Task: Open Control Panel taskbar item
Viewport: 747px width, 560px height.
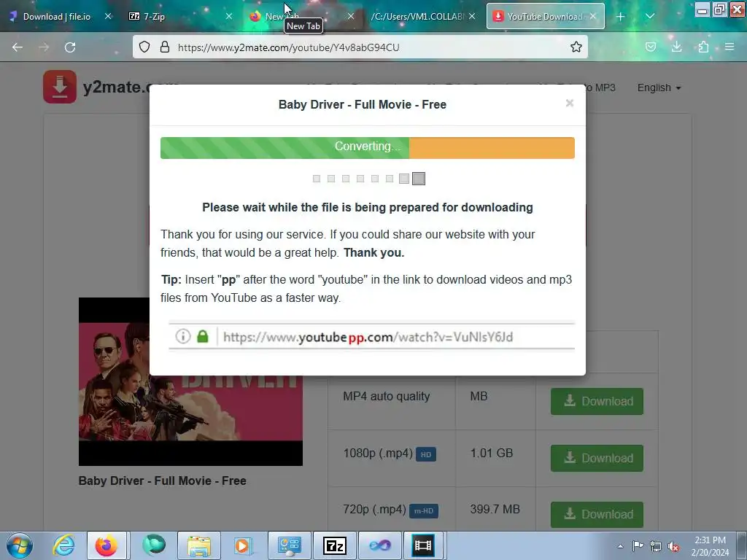Action: click(290, 545)
